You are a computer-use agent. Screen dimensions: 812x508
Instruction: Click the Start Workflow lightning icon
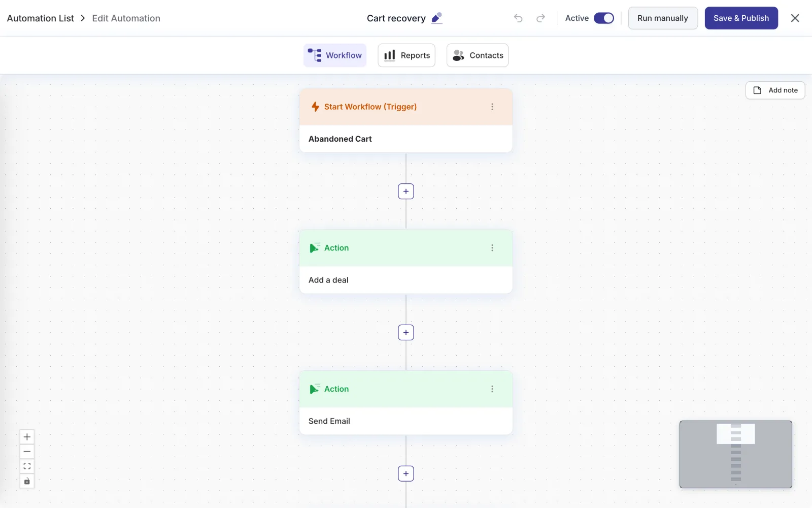click(315, 107)
